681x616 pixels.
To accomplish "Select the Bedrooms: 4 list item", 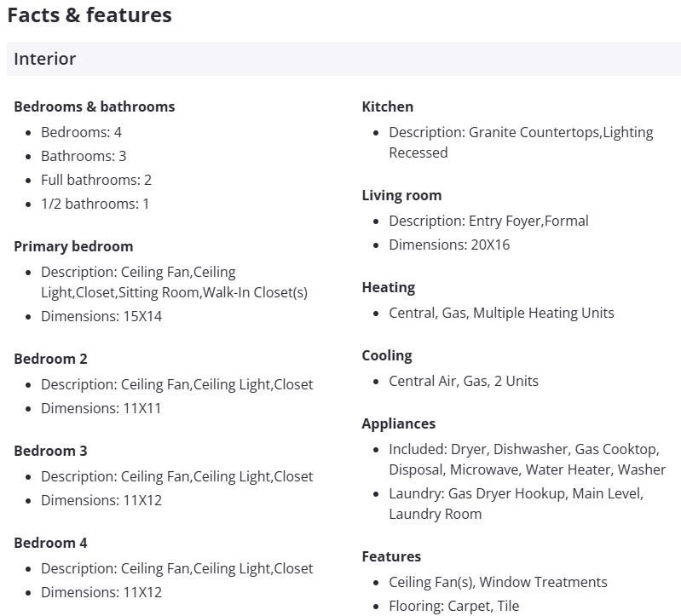I will pyautogui.click(x=81, y=132).
